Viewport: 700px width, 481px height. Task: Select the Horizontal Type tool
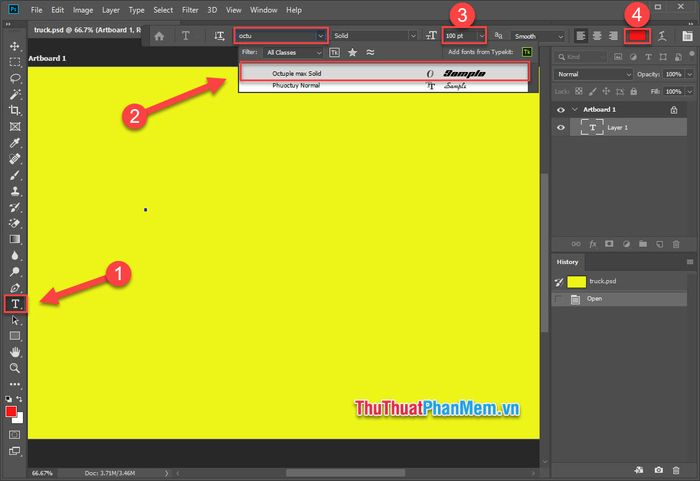tap(15, 303)
